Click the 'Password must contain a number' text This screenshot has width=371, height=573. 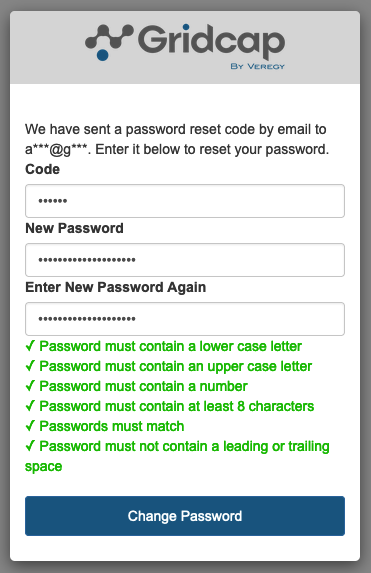[143, 386]
